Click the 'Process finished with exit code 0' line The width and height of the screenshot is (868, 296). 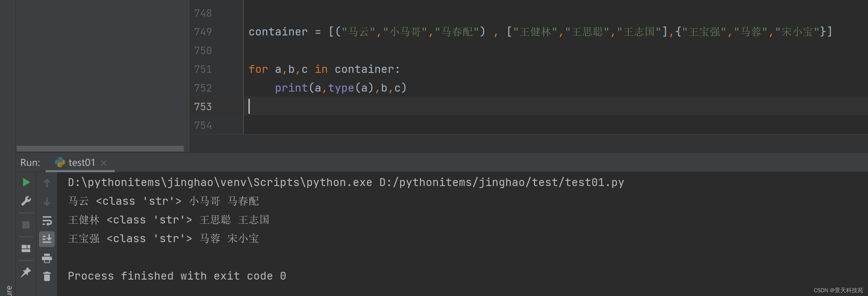click(177, 276)
